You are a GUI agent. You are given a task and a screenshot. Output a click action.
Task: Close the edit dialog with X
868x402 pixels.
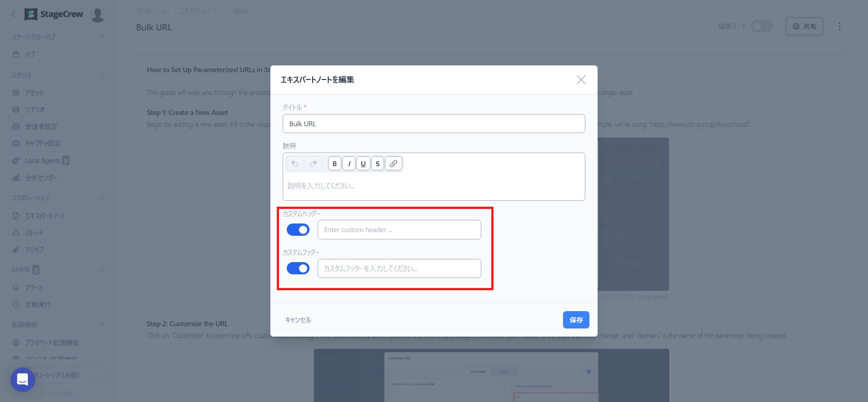coord(581,80)
